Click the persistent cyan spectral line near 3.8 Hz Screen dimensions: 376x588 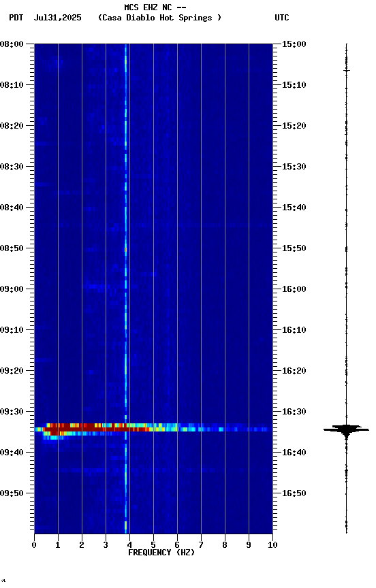coord(126,289)
